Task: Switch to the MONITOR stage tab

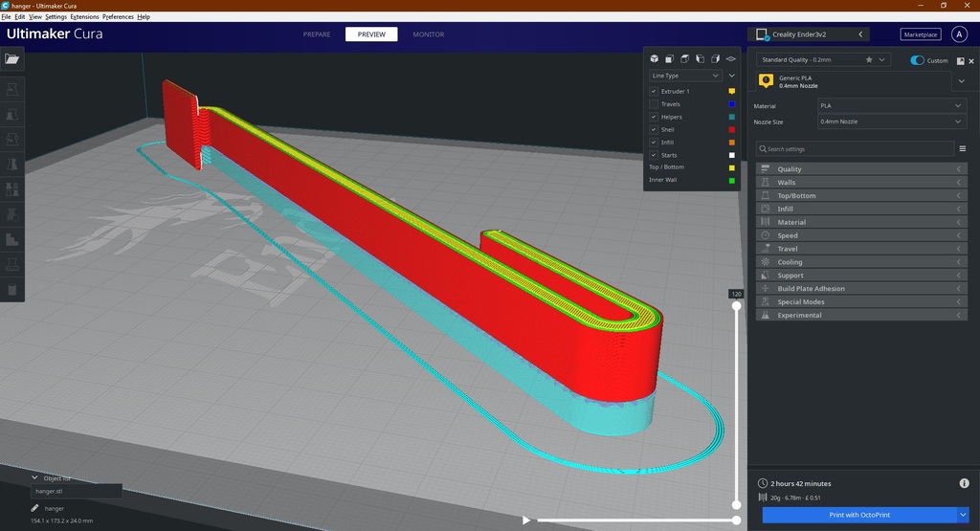Action: tap(428, 34)
